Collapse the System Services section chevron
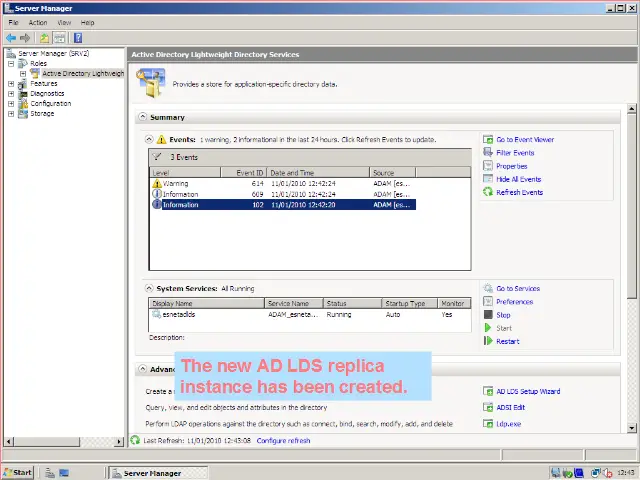 pyautogui.click(x=149, y=288)
